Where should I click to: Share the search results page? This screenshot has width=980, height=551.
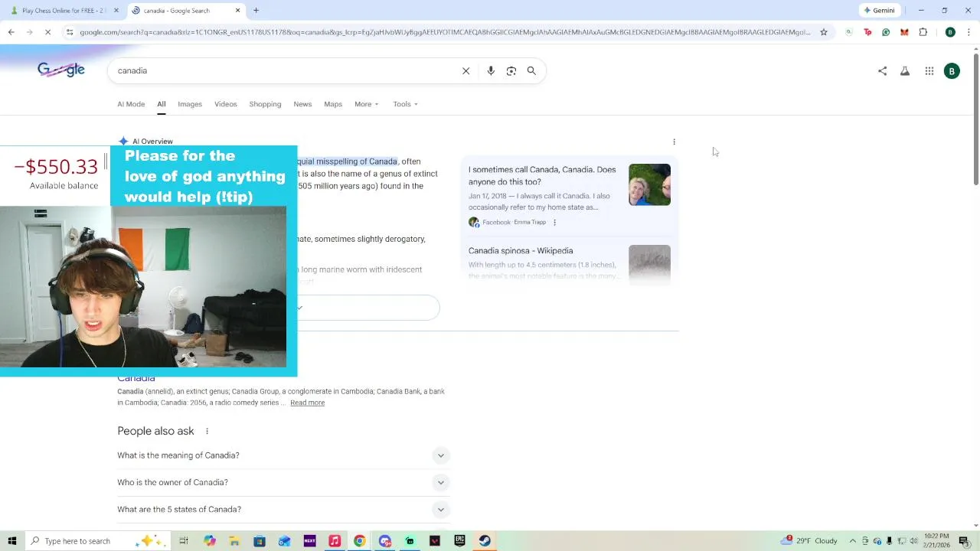point(882,71)
